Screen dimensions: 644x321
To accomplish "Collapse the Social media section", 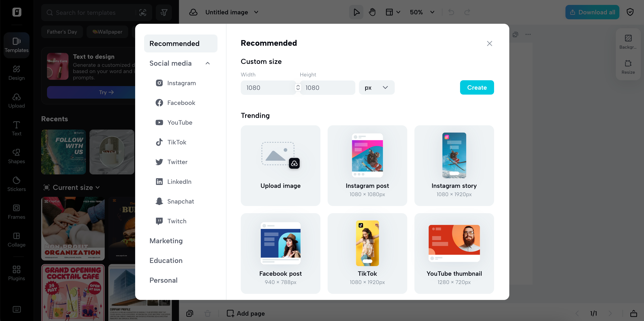I will click(207, 63).
